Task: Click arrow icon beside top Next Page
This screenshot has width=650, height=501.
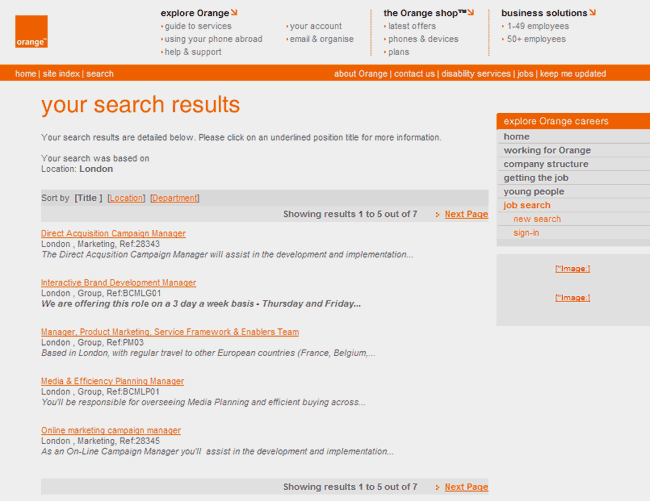Action: [x=438, y=215]
